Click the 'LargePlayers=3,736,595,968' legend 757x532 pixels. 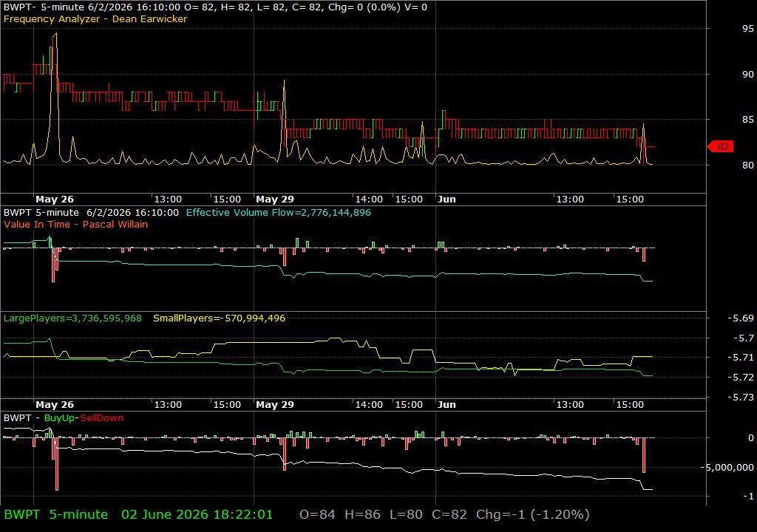tap(73, 318)
